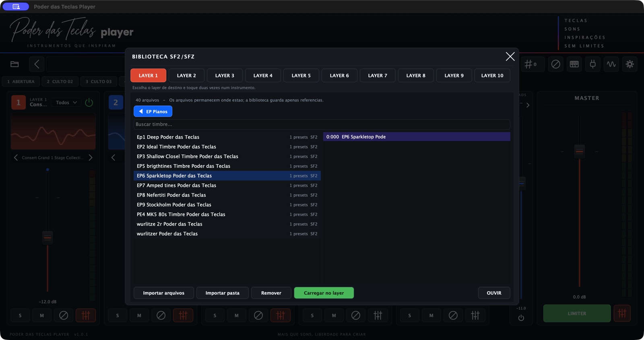644x340 pixels.
Task: Solo Layer 1 with the S button
Action: pos(20,315)
